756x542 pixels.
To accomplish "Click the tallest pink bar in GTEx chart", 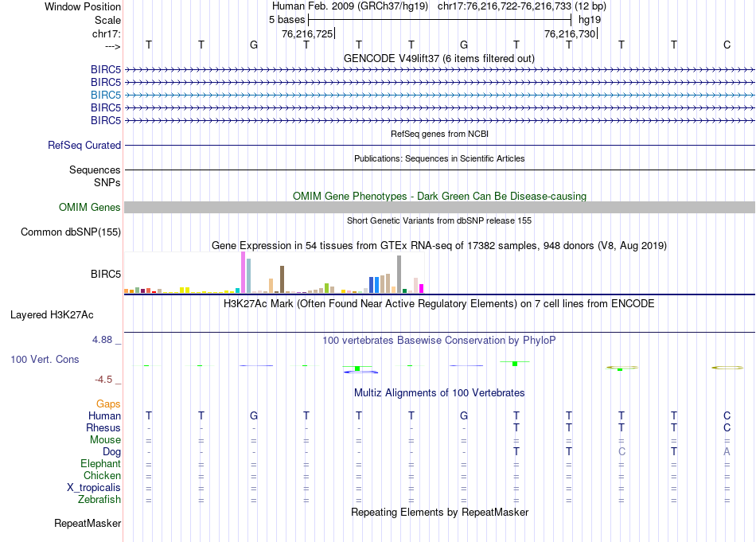I will click(x=243, y=272).
